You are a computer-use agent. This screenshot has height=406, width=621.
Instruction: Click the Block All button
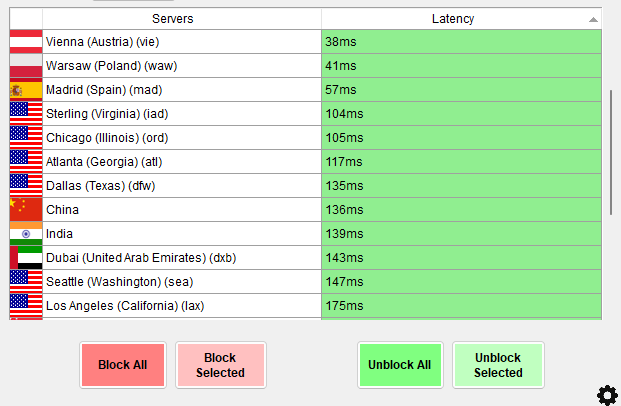pos(123,365)
